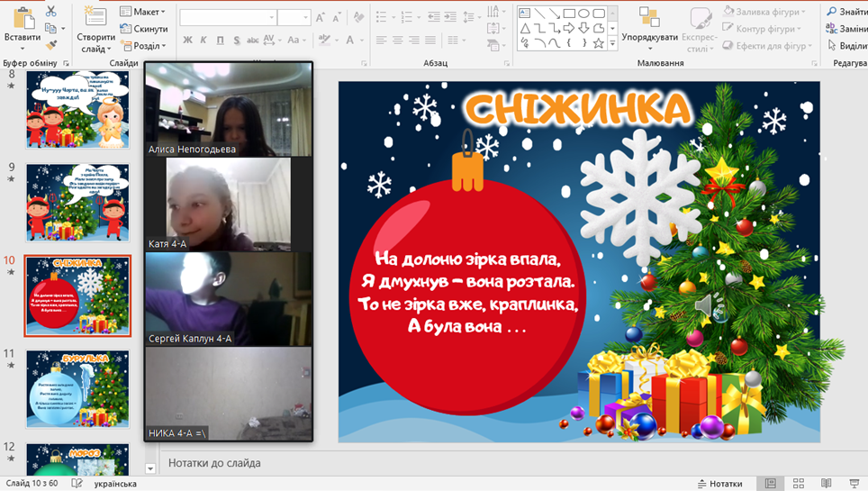Increase font size with the larger A icon
The width and height of the screenshot is (868, 491).
coord(321,18)
